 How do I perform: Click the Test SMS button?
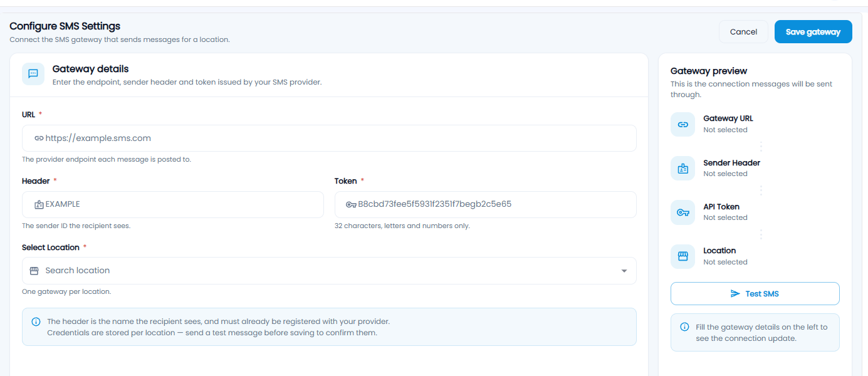point(755,294)
